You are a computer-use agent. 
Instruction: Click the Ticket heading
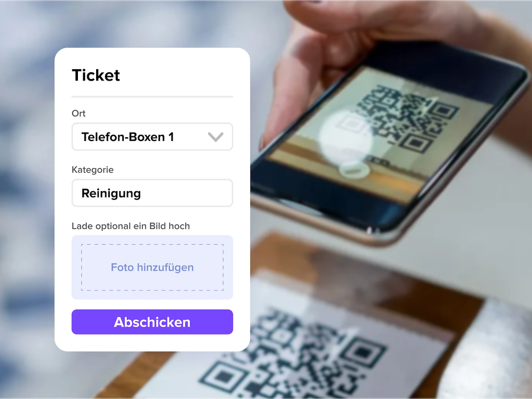click(96, 75)
